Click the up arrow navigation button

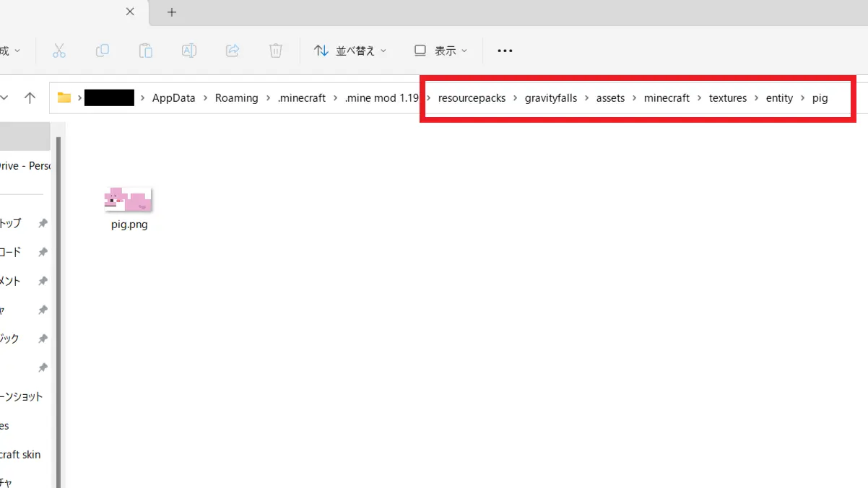tap(30, 98)
